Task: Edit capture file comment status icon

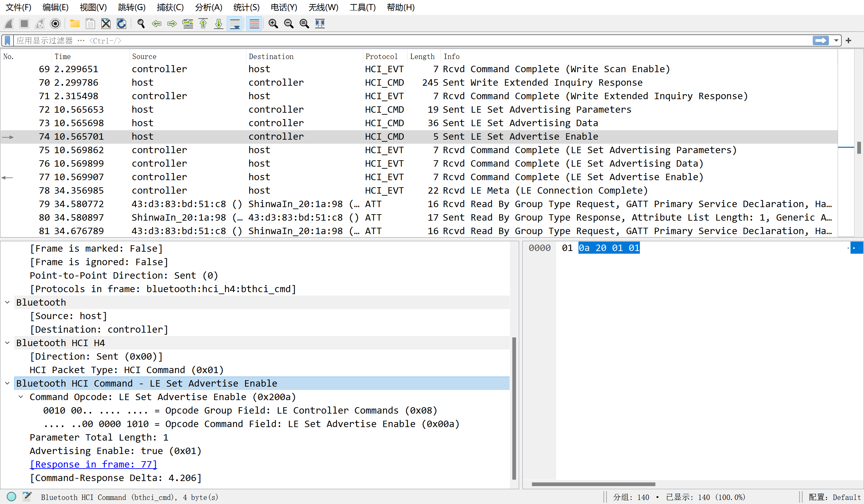Action: (x=27, y=497)
